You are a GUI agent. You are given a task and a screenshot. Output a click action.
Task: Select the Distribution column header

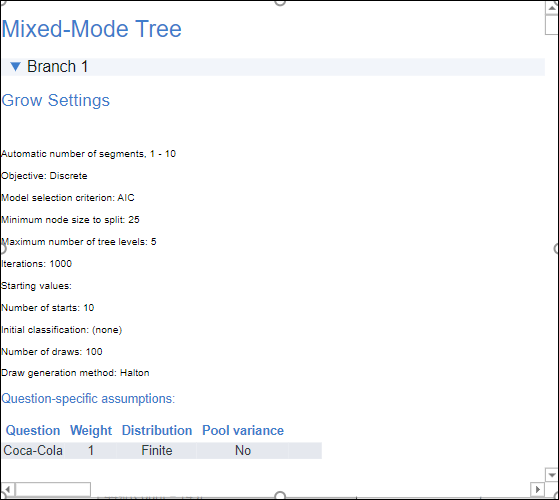157,431
